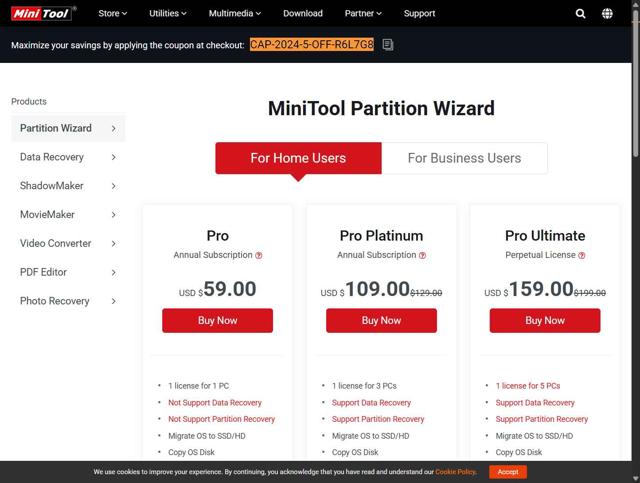Screen dimensions: 640x483
Task: Click the struck-through $199.00 price
Action: coord(590,293)
